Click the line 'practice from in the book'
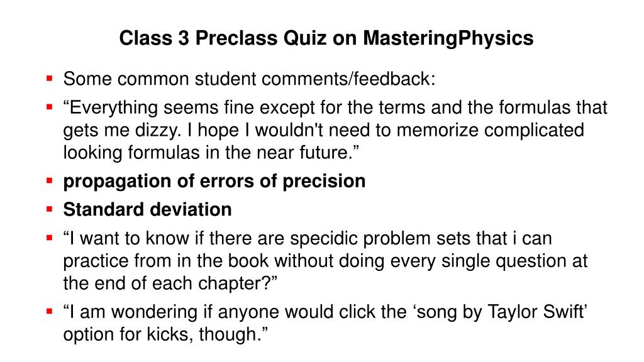Screen dimensions: 644x362 click(x=325, y=261)
